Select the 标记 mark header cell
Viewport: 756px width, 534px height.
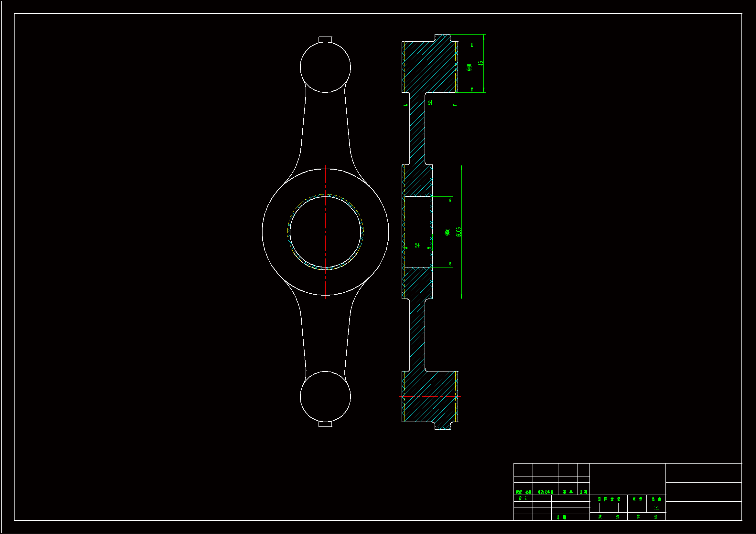(x=519, y=492)
